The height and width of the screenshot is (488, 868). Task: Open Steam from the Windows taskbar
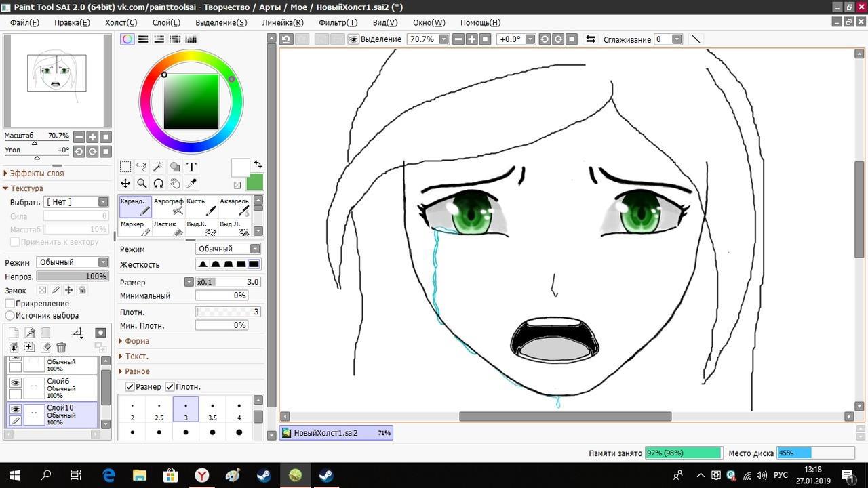[264, 475]
